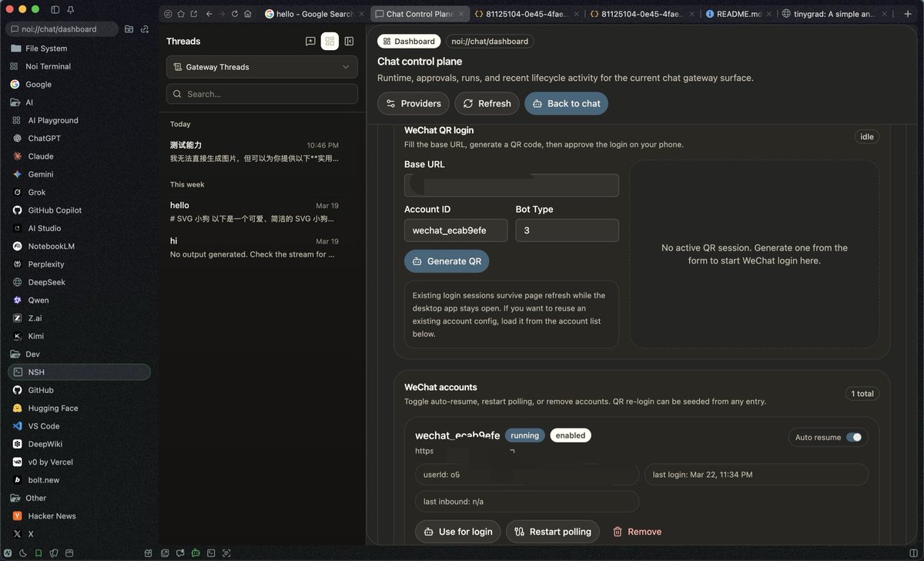Click the Providers button
This screenshot has height=561, width=924.
[413, 103]
